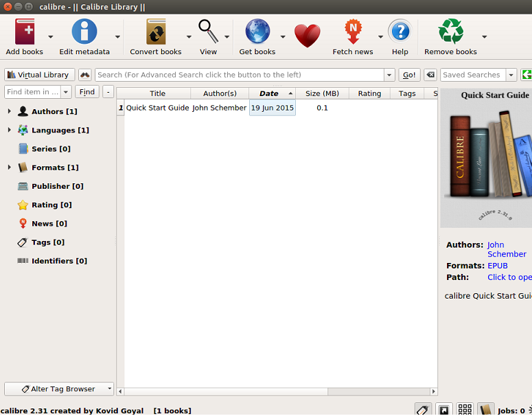Image resolution: width=532 pixels, height=416 pixels.
Task: Select the 19 Jun 2015 date cell
Action: point(273,108)
